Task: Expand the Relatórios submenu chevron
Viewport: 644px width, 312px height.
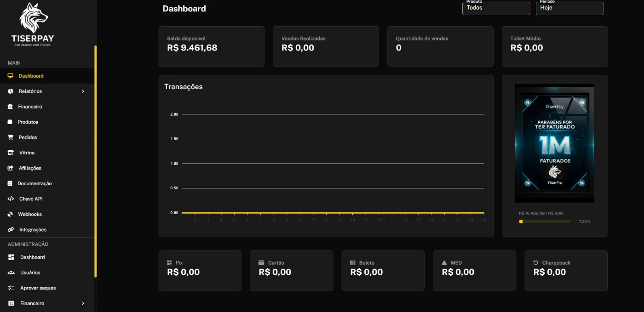Action: click(83, 91)
